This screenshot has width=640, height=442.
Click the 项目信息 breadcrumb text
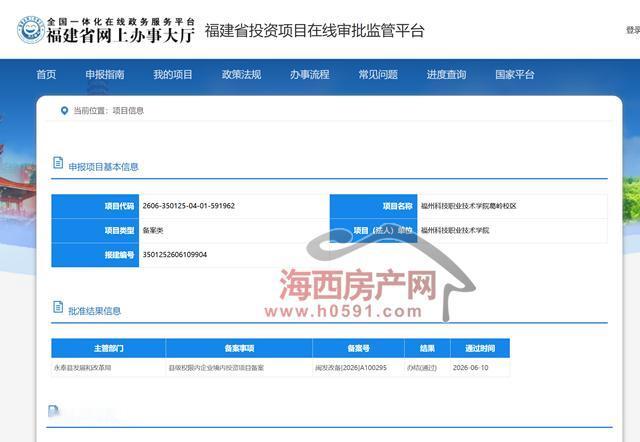[128, 111]
